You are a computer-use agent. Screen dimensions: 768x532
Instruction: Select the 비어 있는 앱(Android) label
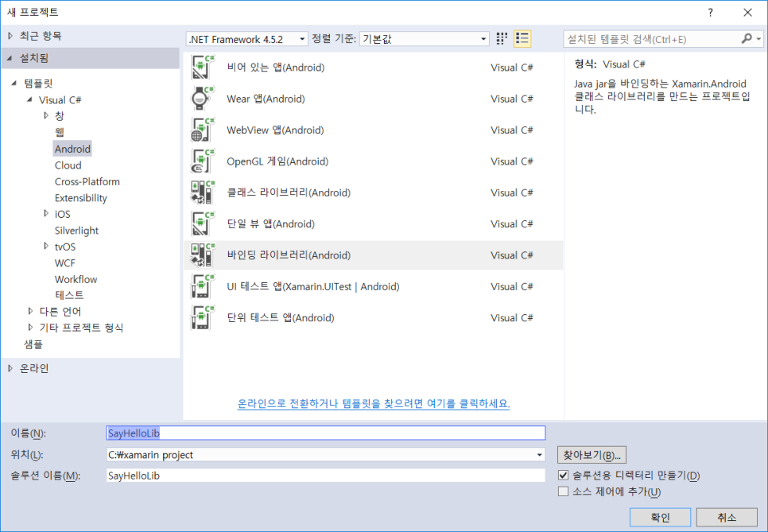click(x=276, y=67)
